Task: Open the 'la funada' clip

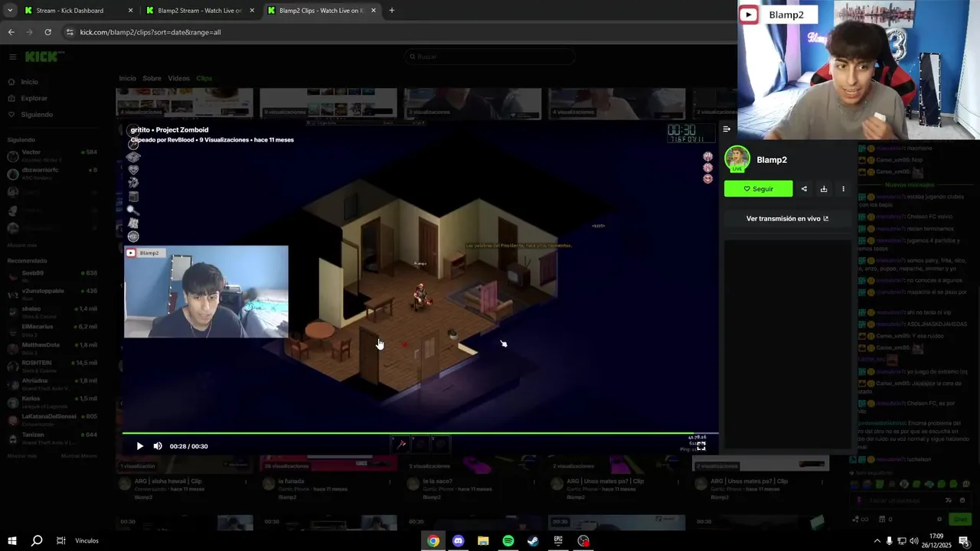Action: (x=291, y=481)
